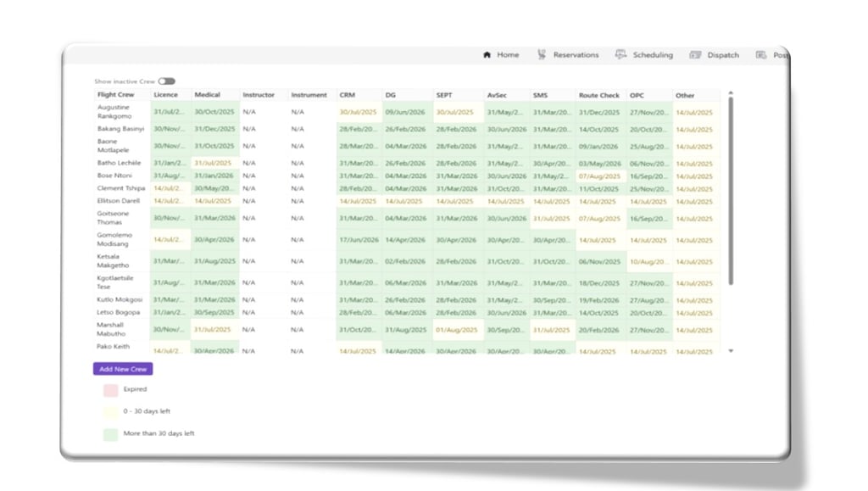This screenshot has width=868, height=491.
Task: Click the Instrument column header
Action: point(309,95)
